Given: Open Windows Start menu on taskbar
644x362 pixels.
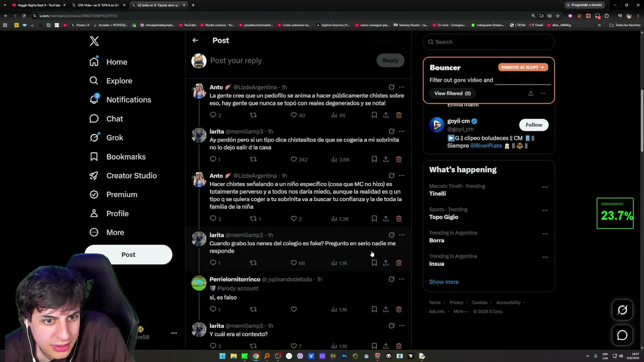Looking at the screenshot, I should pos(222,356).
